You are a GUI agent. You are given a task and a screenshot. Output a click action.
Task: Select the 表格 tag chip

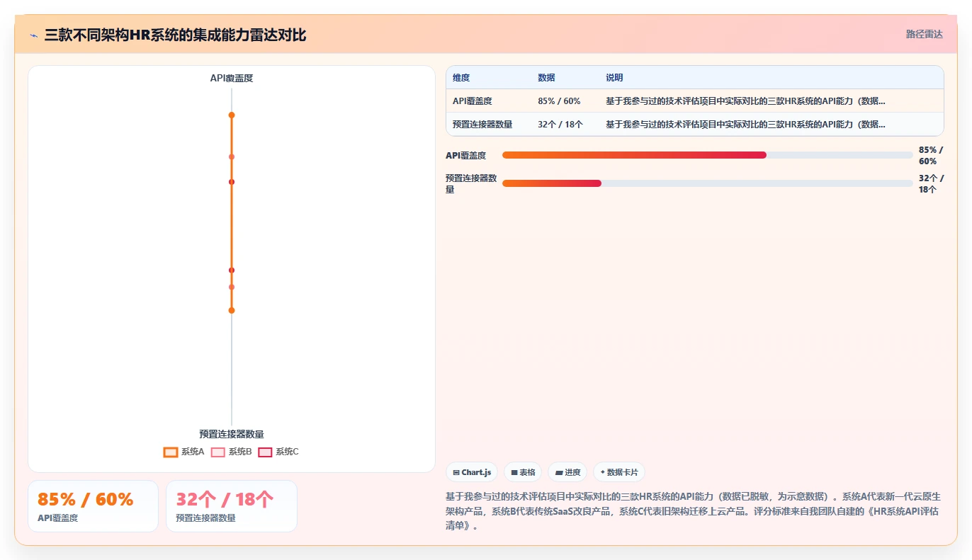tap(523, 472)
